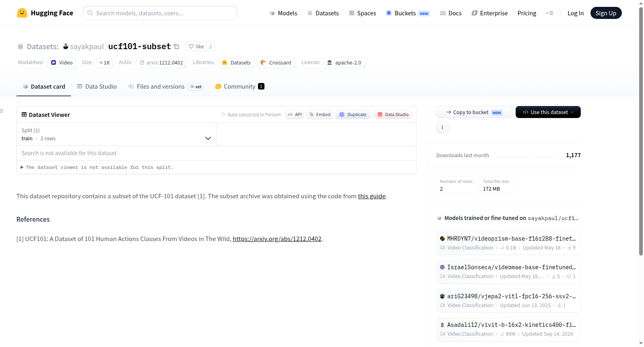Click the heart like button
The width and height of the screenshot is (644, 347).
tap(196, 46)
